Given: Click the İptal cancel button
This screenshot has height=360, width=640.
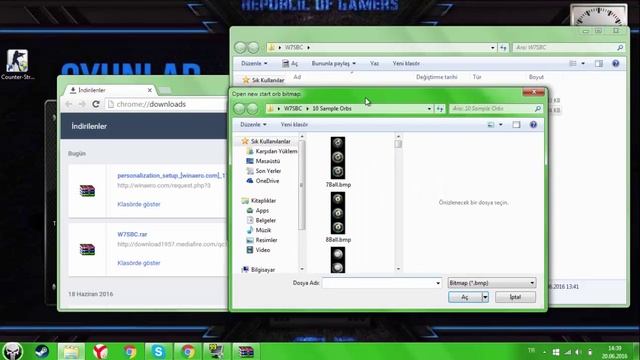Looking at the screenshot, I should [515, 297].
